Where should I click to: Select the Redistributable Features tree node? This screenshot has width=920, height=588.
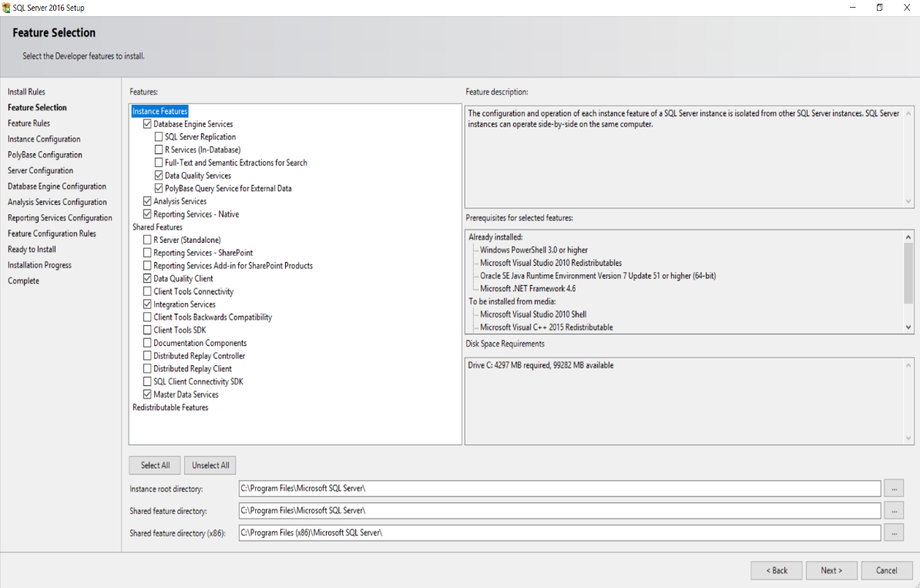[x=170, y=407]
